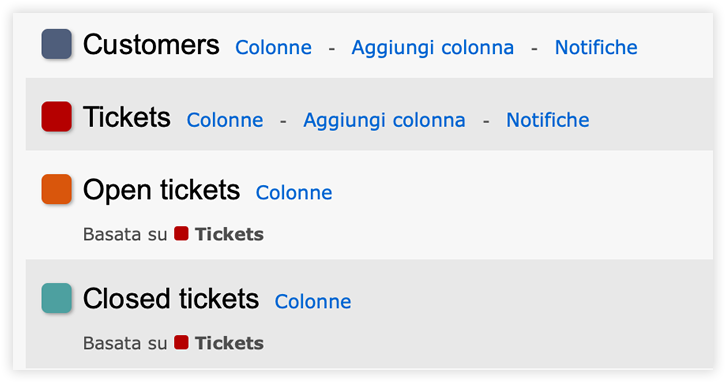Open Aggiungi colonna link for Customers

click(432, 47)
